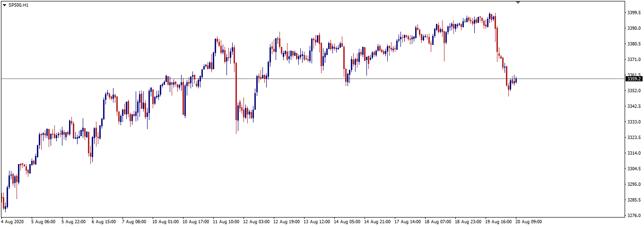
Task: Click the 3342.5 price axis label
Action: point(634,106)
